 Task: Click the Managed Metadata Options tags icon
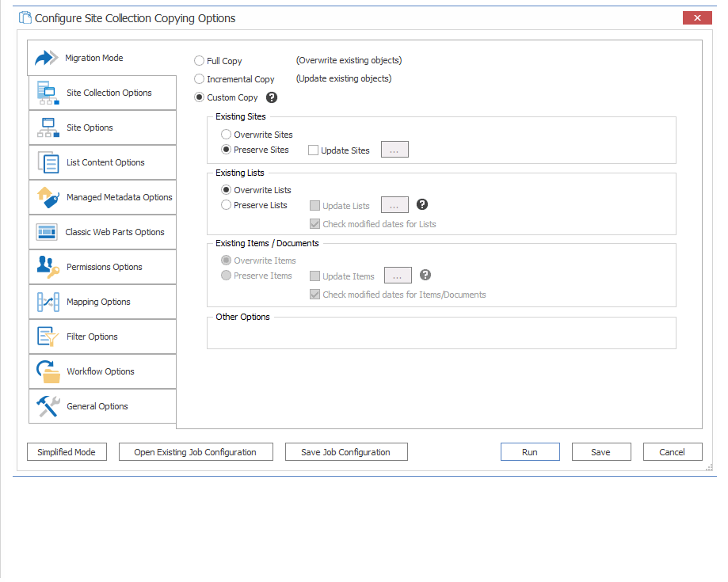(47, 196)
